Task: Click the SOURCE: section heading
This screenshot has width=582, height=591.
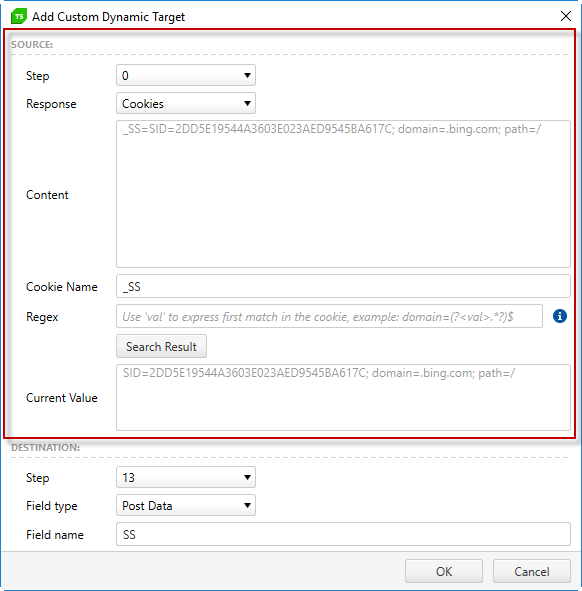Action: point(32,44)
